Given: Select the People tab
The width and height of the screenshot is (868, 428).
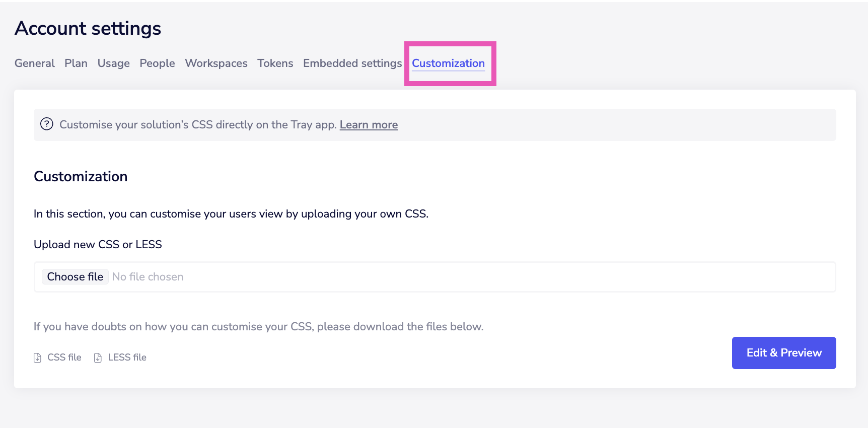Looking at the screenshot, I should [157, 63].
